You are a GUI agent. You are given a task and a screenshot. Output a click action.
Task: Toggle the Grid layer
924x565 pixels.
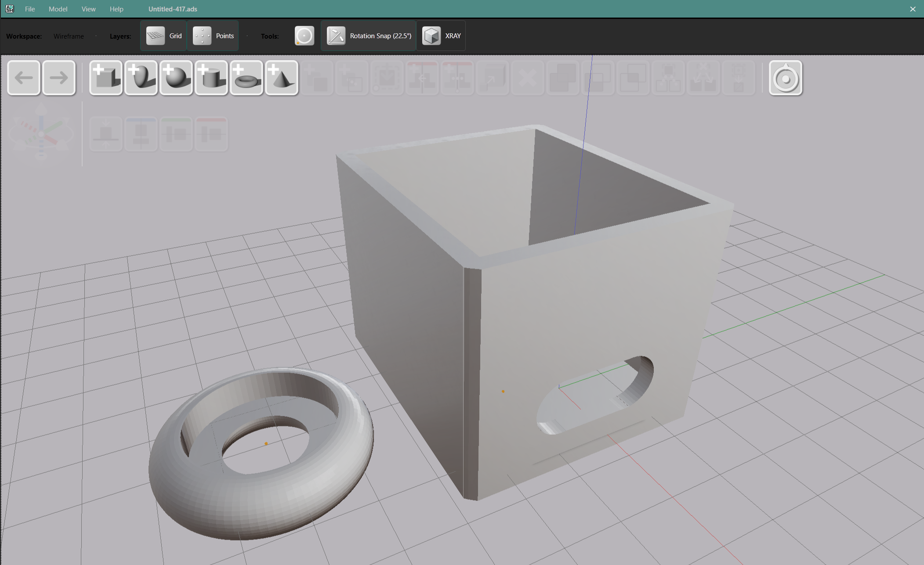163,36
